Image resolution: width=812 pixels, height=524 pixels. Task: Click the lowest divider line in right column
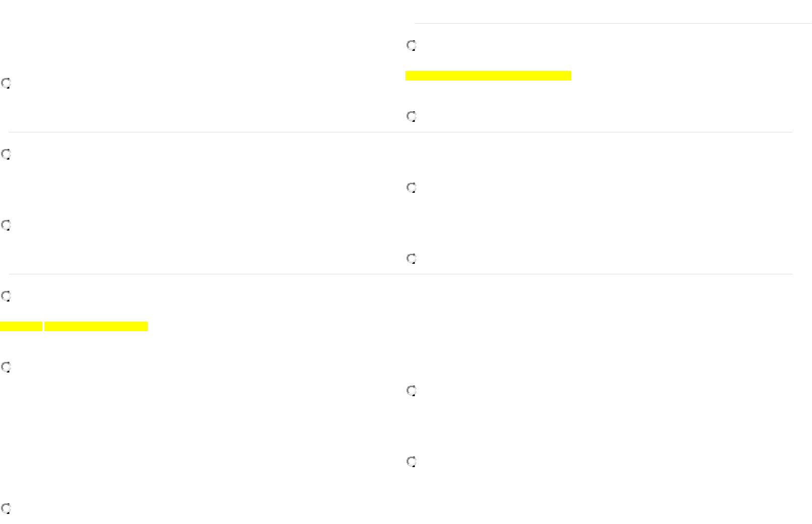coord(599,274)
